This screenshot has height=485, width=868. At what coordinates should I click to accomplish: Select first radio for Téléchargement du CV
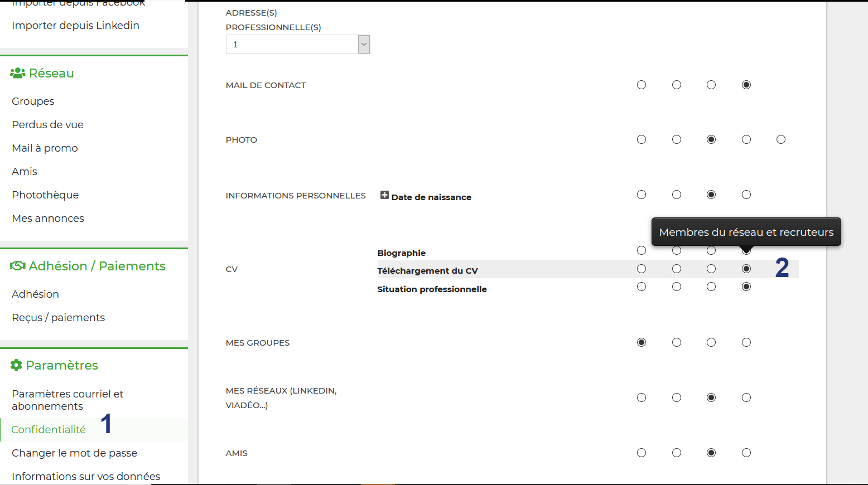pos(642,269)
